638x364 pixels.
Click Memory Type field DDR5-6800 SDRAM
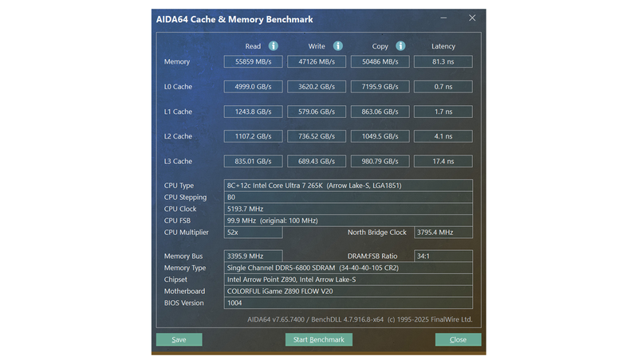(349, 268)
